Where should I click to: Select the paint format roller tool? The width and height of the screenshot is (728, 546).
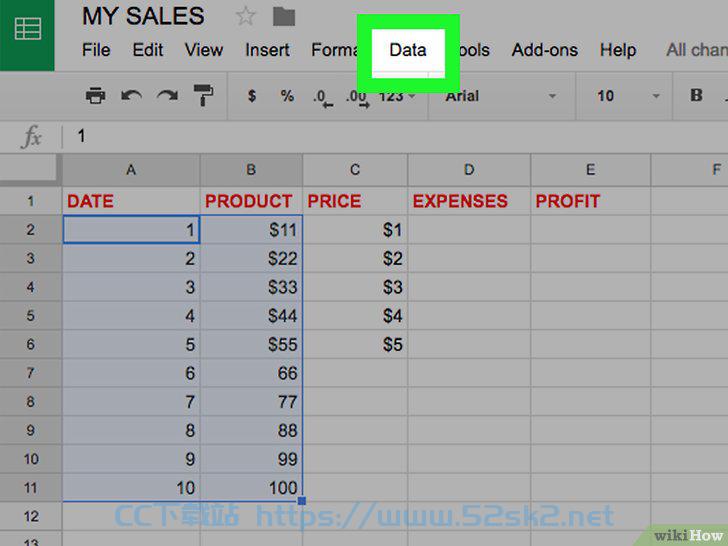[x=203, y=95]
